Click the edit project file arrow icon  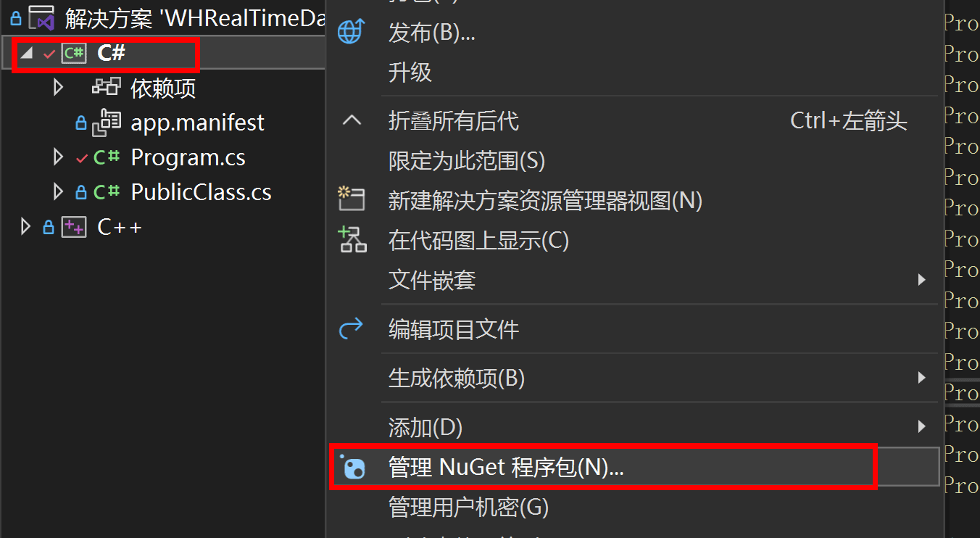[352, 330]
